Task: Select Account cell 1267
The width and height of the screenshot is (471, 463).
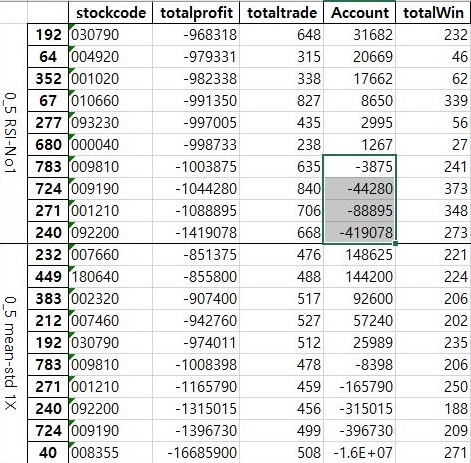Action: [x=359, y=145]
